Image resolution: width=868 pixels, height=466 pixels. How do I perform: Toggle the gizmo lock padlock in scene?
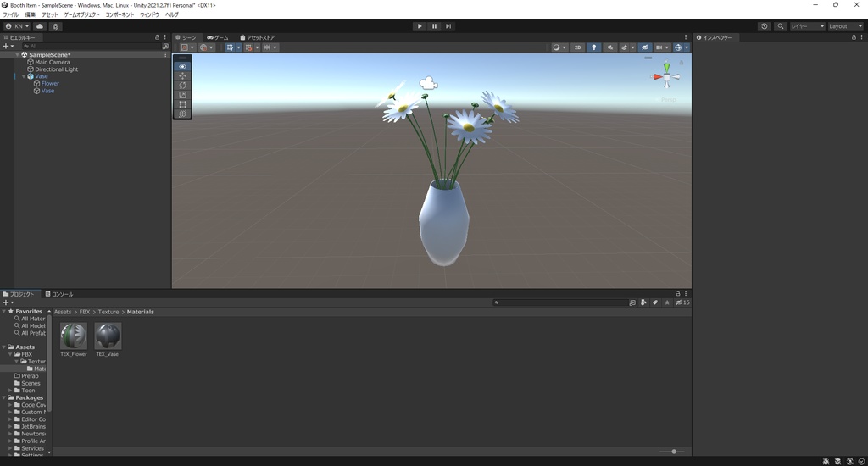(x=681, y=63)
